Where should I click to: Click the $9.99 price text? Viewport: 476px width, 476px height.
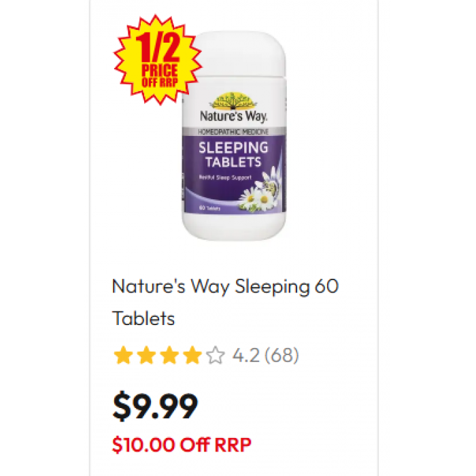click(x=155, y=406)
